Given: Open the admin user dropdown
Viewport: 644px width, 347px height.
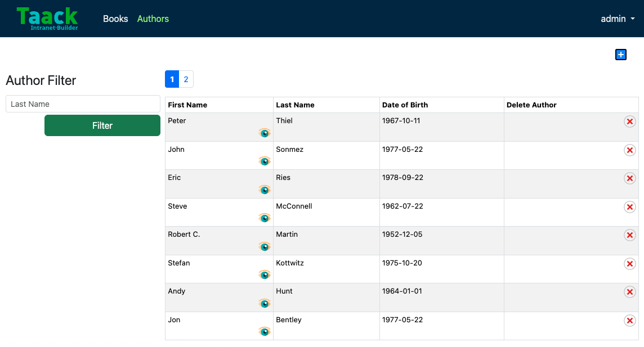Looking at the screenshot, I should pos(618,19).
